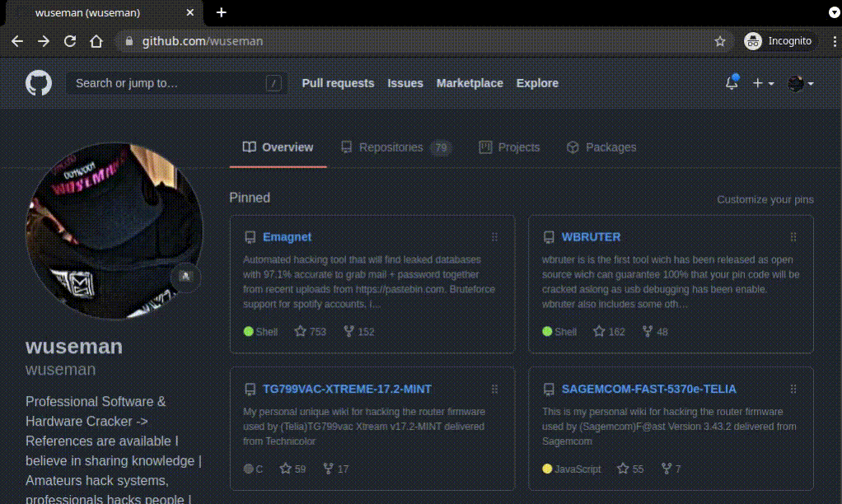842x504 pixels.
Task: Bookmark the page with the star icon
Action: (x=719, y=40)
